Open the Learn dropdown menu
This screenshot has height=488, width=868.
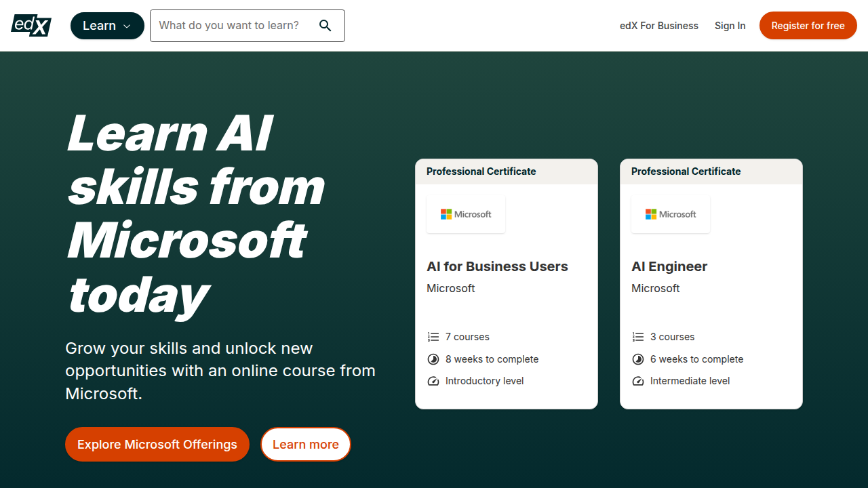[107, 26]
